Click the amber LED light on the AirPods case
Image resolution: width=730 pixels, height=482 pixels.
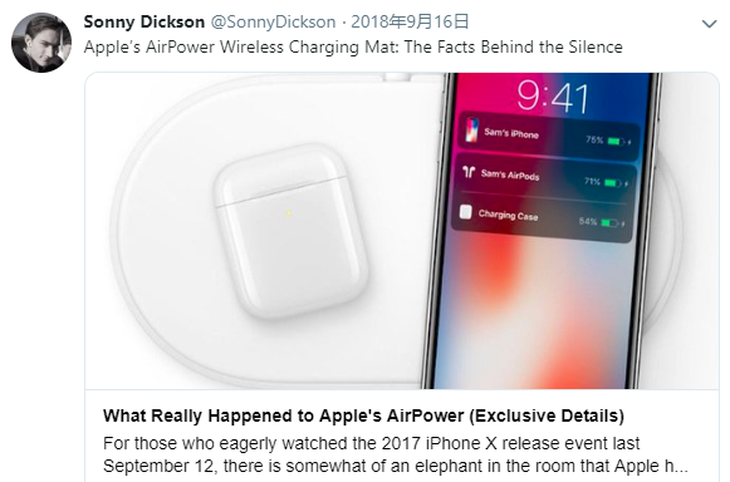[288, 213]
